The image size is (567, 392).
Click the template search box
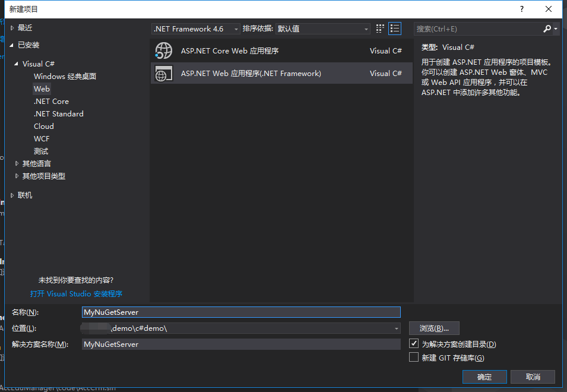tap(478, 29)
